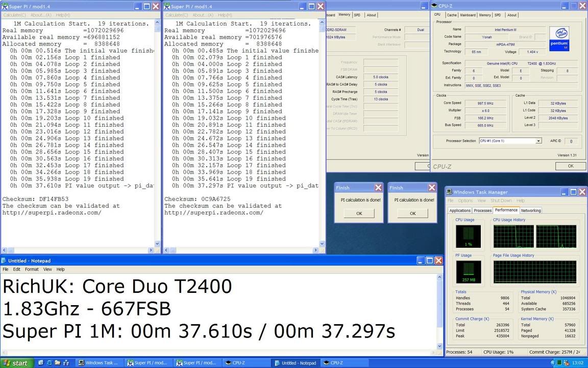Click OK in the front CPU-Z window
Image resolution: width=588 pixels, height=368 pixels.
pos(570,166)
